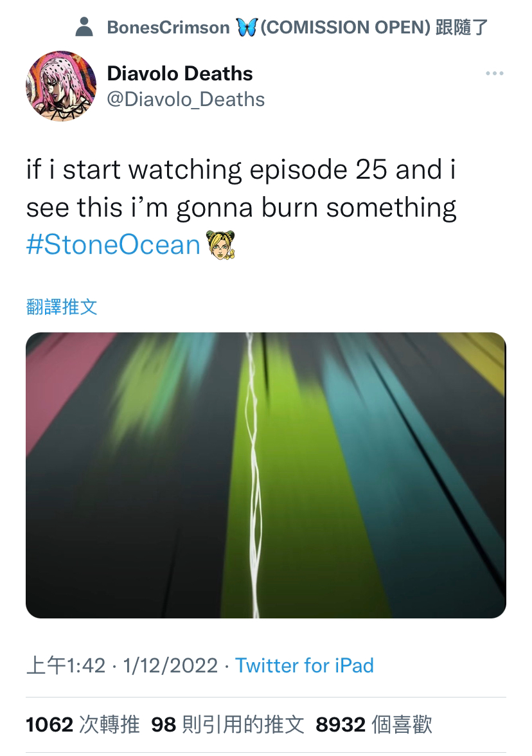This screenshot has height=756, width=532.
Task: Click the tweet date 1/12/2022
Action: [x=170, y=666]
